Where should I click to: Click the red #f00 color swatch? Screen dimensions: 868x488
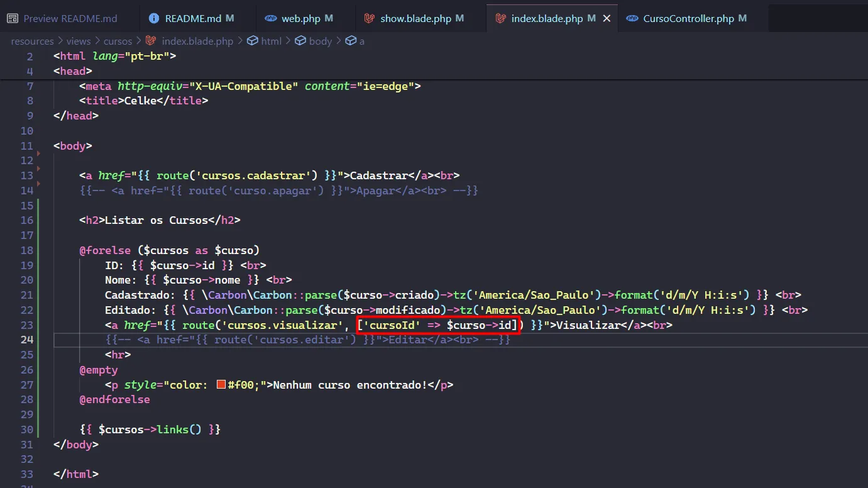[x=221, y=385]
